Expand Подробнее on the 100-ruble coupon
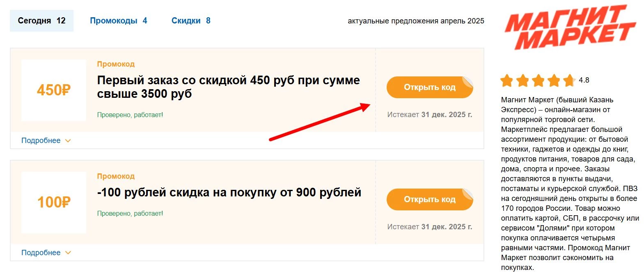Screen dimensions: 644x272 pos(41,252)
